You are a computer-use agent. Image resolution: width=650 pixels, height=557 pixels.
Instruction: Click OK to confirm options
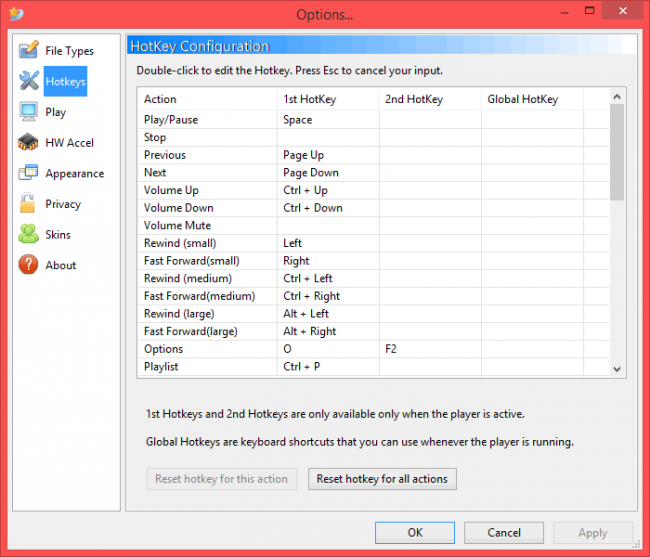coord(415,533)
